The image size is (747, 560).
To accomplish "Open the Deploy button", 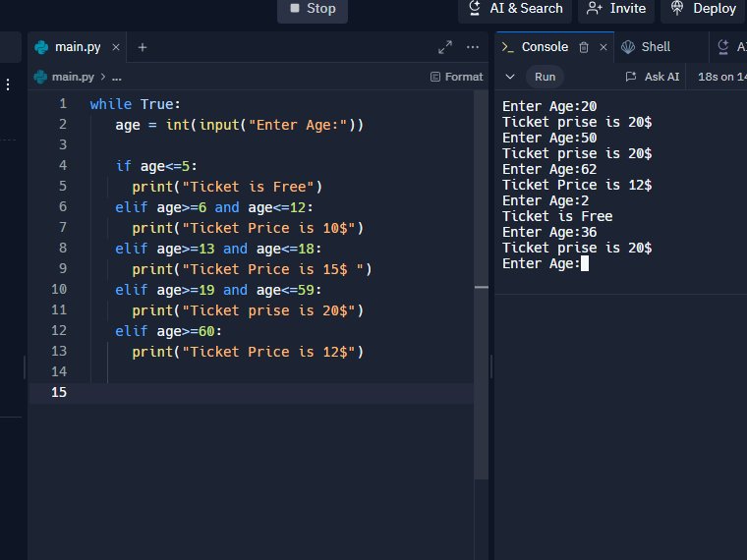I will point(703,9).
